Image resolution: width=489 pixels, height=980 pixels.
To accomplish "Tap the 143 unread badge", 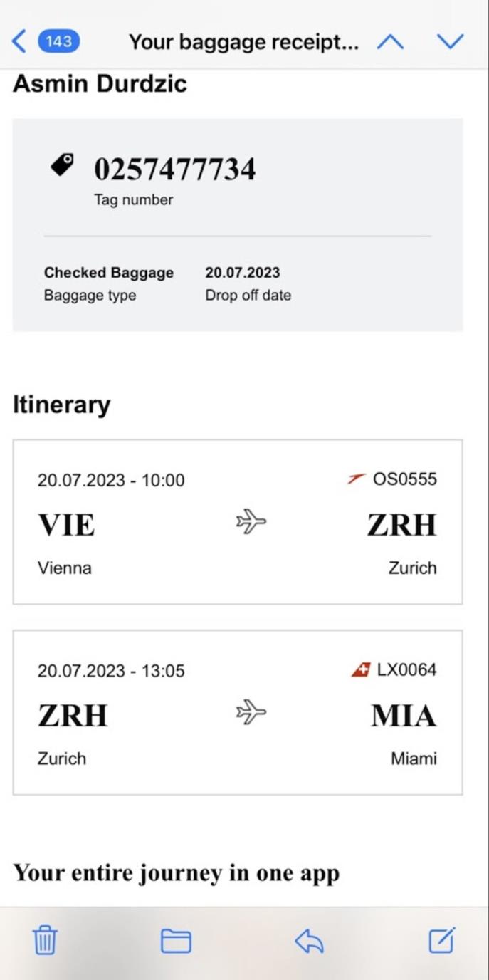I will pyautogui.click(x=58, y=41).
